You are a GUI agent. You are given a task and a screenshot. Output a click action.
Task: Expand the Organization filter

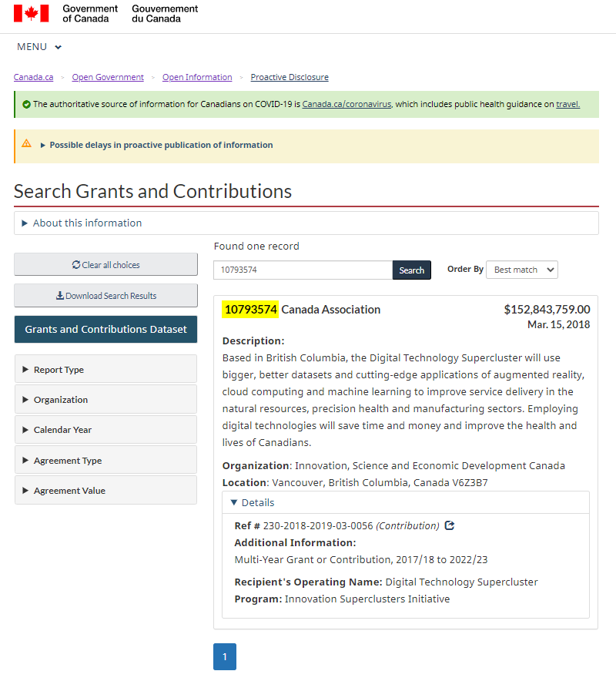pos(106,400)
